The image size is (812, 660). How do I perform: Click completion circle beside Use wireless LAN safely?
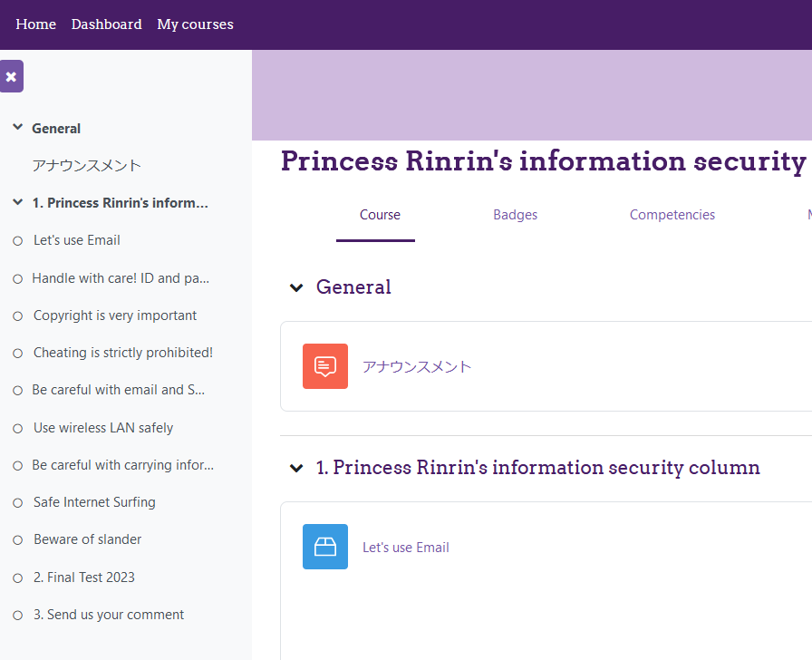pos(17,429)
